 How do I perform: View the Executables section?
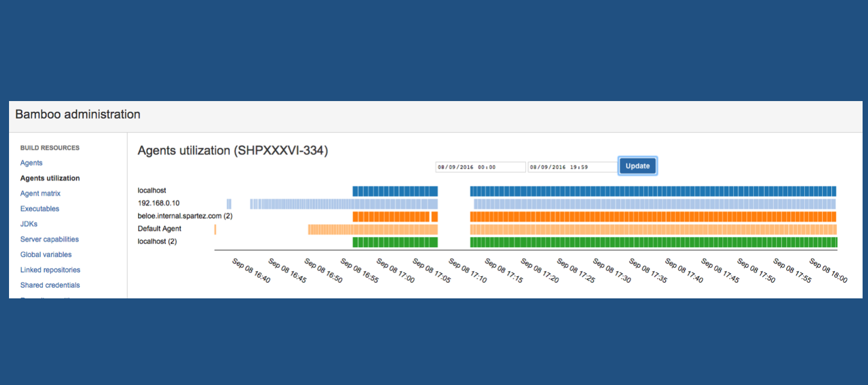39,208
